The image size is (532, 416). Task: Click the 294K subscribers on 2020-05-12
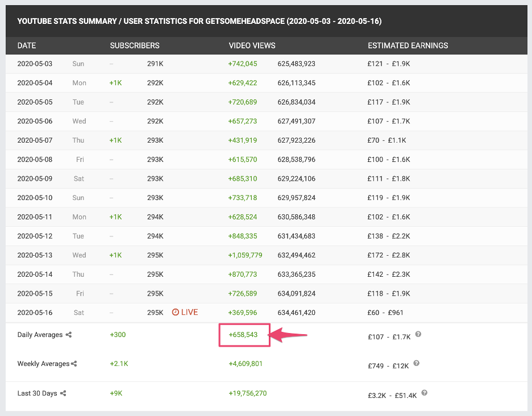click(x=155, y=236)
